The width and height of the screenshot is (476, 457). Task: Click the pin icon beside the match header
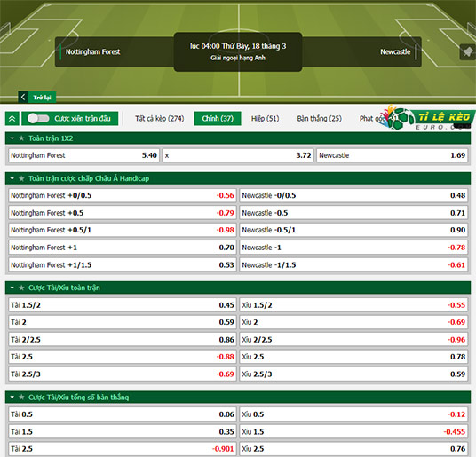coord(468,52)
